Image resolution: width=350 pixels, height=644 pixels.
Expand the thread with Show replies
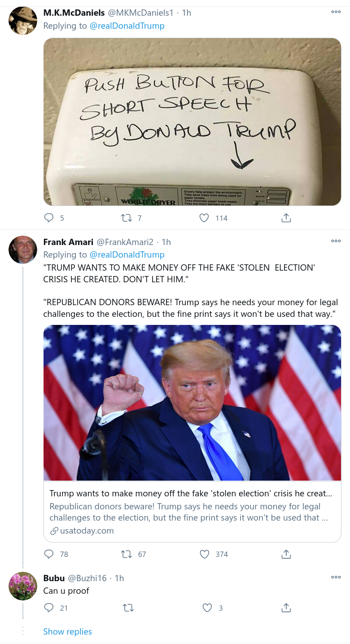point(67,631)
